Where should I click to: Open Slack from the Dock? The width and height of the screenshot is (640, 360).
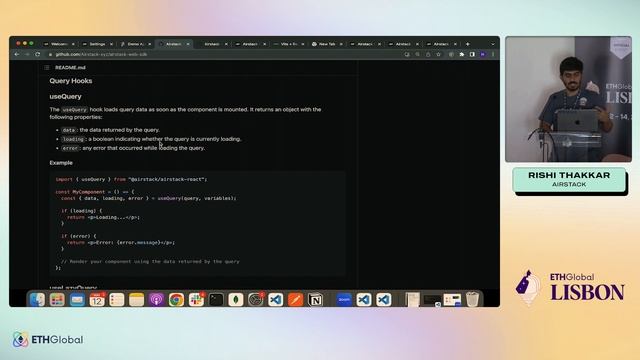point(196,300)
